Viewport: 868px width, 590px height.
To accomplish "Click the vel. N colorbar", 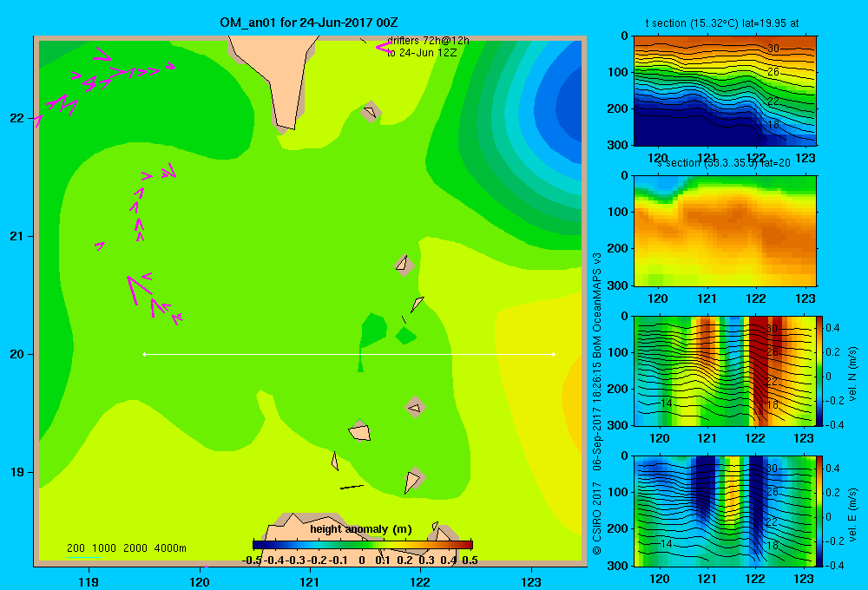I will [820, 370].
